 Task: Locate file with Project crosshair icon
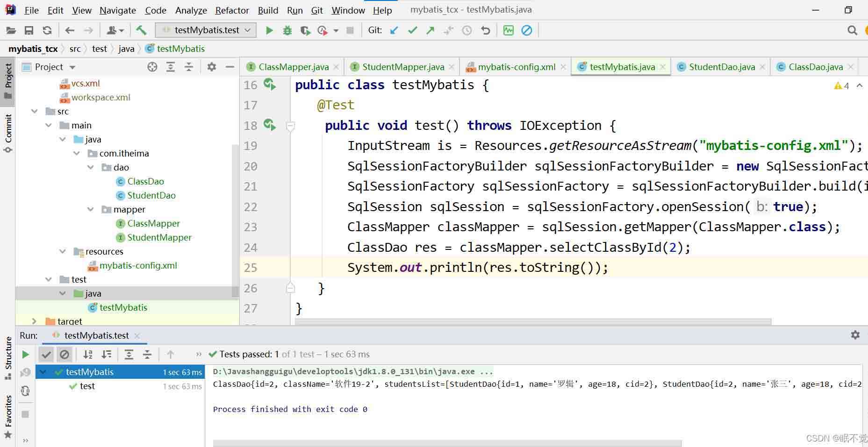coord(152,67)
